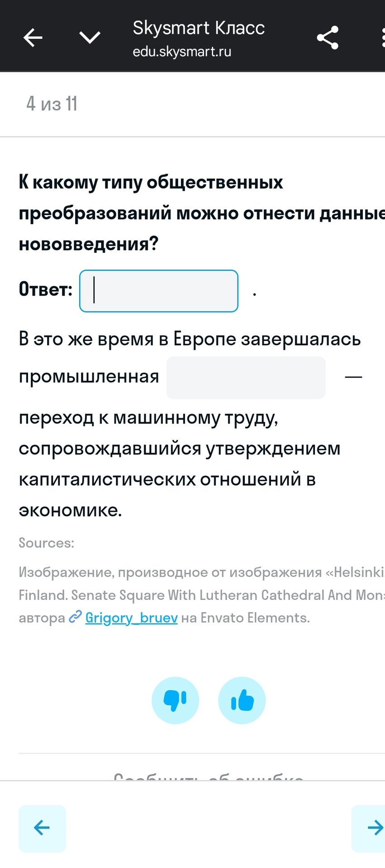
Task: Focus the Ответ answer input field
Action: 159,291
